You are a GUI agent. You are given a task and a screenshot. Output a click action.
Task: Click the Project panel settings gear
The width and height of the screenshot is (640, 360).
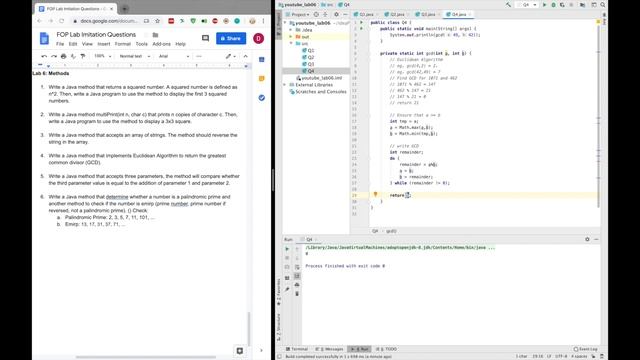tap(336, 14)
